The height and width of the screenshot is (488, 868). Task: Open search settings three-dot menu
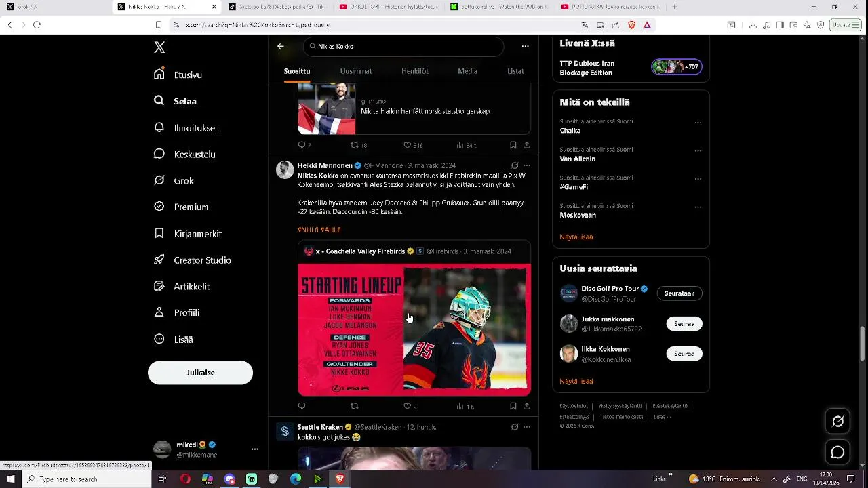coord(525,46)
